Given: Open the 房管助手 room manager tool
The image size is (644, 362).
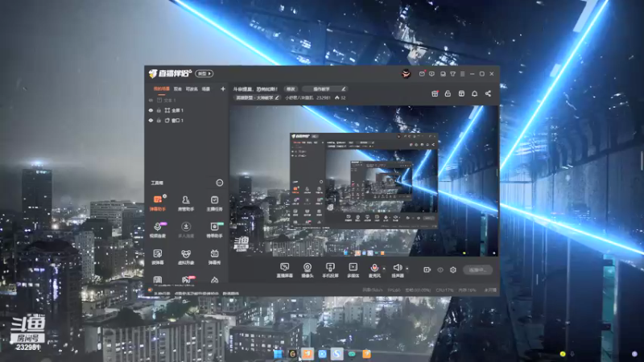Looking at the screenshot, I should (x=186, y=204).
